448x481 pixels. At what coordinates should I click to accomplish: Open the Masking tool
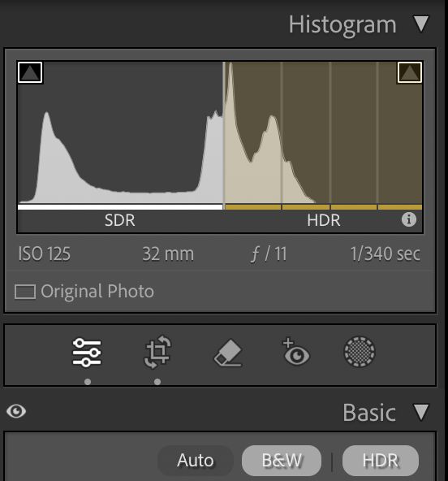coord(360,352)
